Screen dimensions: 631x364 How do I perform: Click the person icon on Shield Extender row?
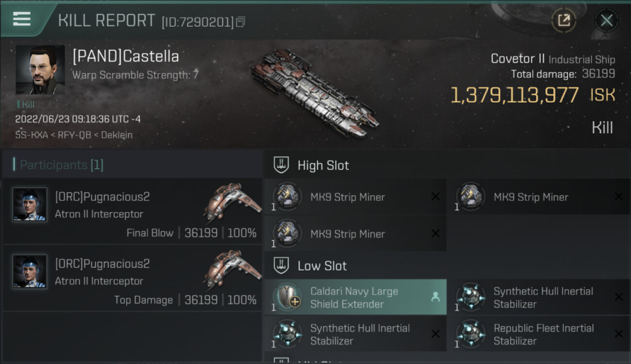click(435, 298)
